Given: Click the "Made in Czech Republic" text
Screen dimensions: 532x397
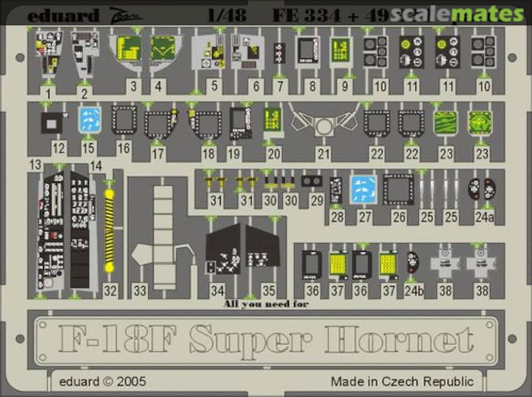Looking at the screenshot, I should click(x=402, y=381).
